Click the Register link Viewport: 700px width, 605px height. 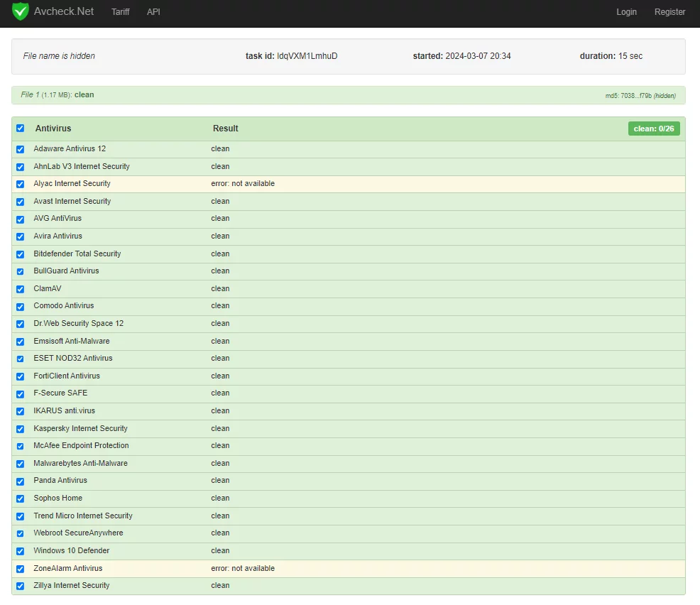click(669, 12)
